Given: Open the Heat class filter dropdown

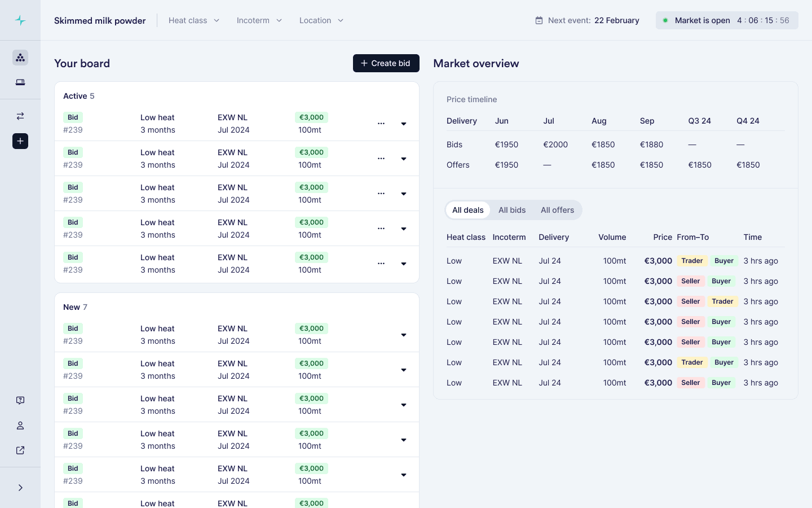Looking at the screenshot, I should pos(194,20).
